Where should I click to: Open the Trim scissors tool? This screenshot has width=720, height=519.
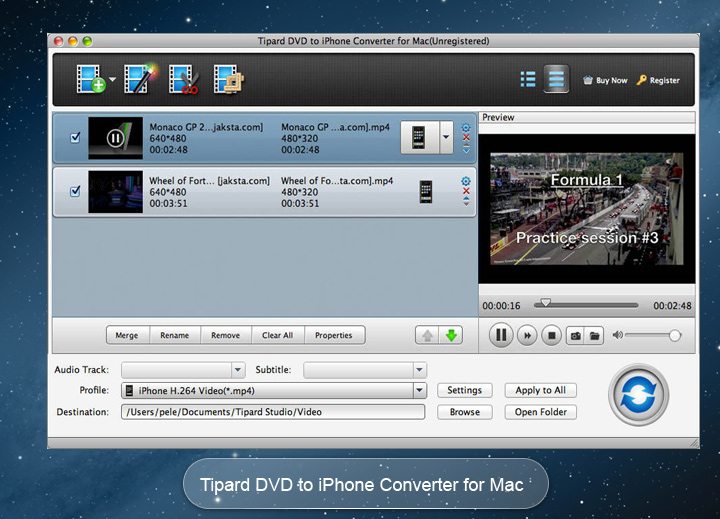pyautogui.click(x=183, y=79)
